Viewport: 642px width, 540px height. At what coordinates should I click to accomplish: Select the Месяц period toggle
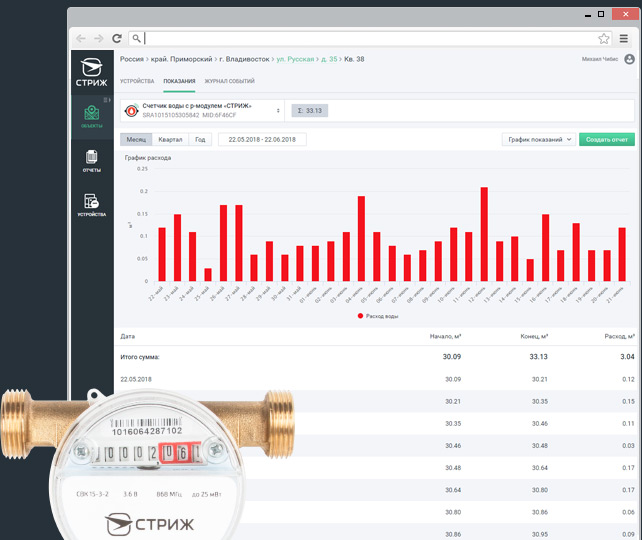[134, 140]
